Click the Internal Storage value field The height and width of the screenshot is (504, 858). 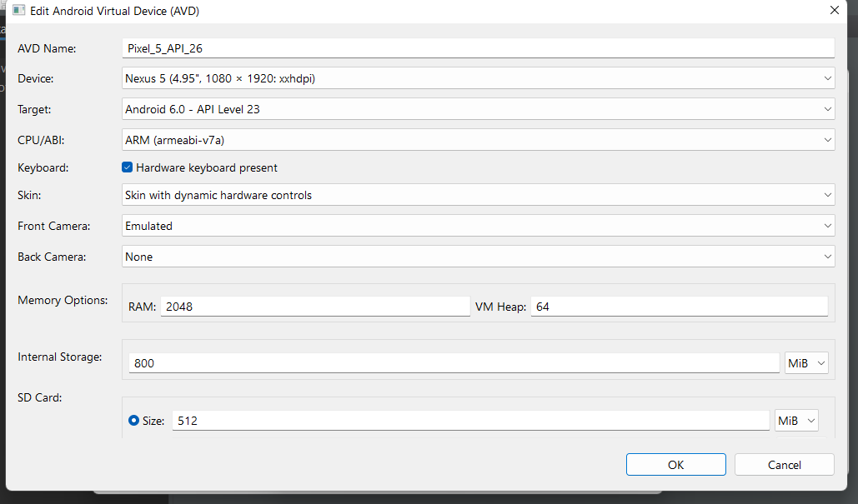[454, 363]
